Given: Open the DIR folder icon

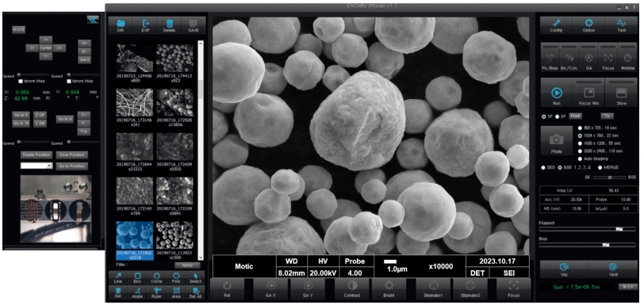Looking at the screenshot, I should click(121, 25).
